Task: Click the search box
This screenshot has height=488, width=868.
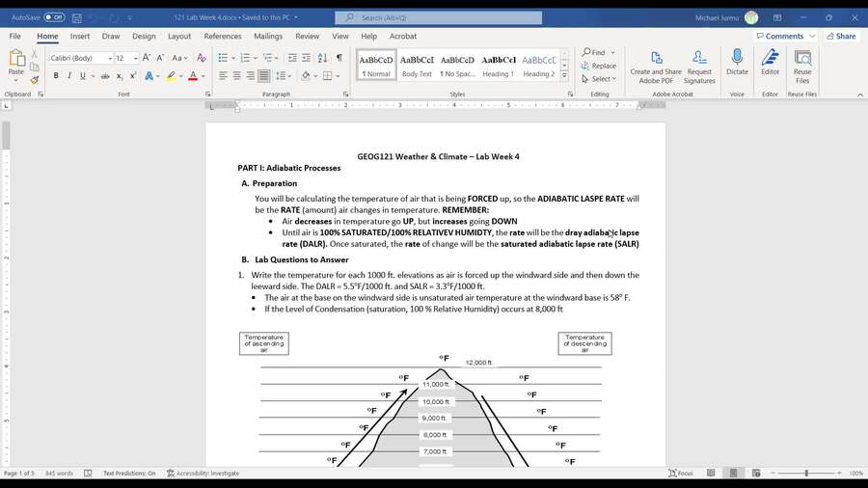Action: (439, 17)
